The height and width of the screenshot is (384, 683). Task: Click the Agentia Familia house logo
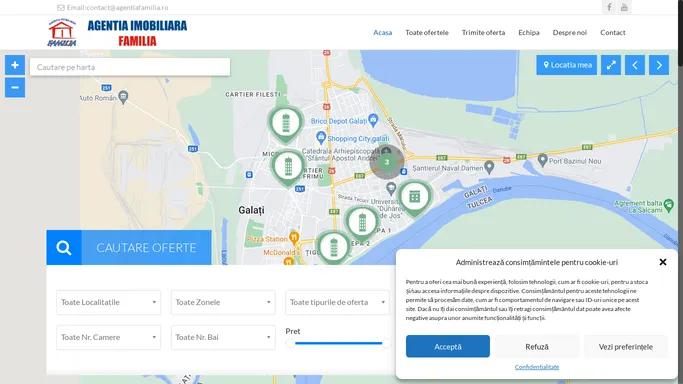(x=62, y=32)
